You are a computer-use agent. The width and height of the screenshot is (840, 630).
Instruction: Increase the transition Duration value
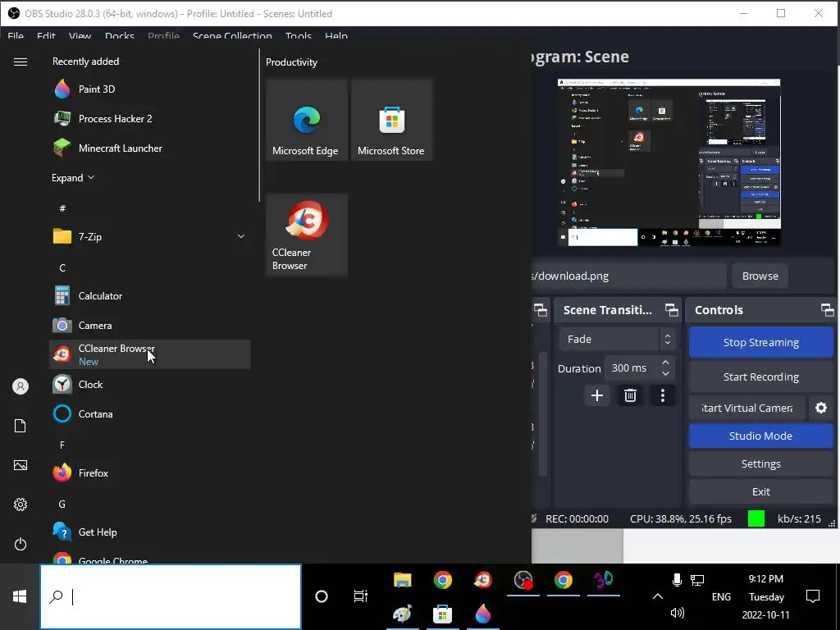pyautogui.click(x=665, y=363)
